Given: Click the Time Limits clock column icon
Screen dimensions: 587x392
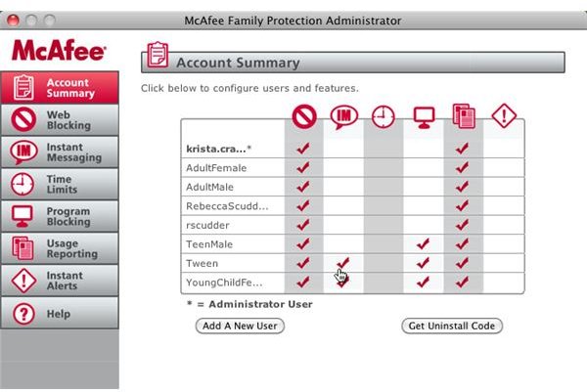Looking at the screenshot, I should [x=383, y=117].
